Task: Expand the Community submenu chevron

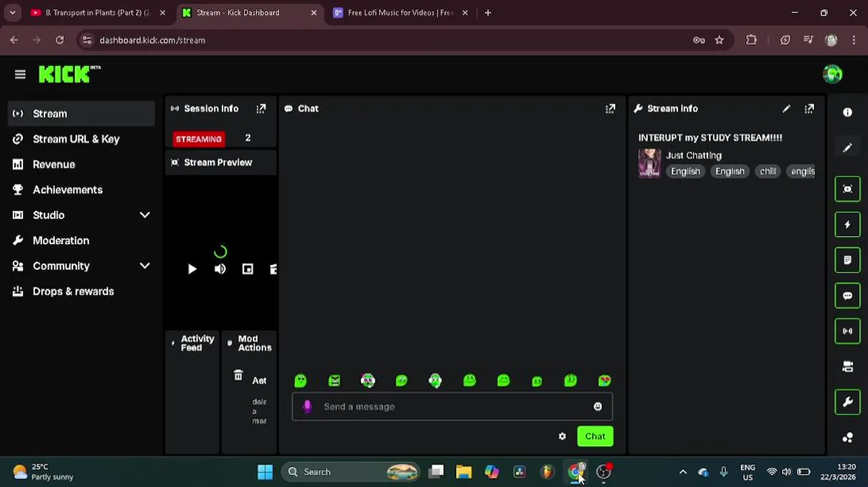Action: (x=145, y=266)
